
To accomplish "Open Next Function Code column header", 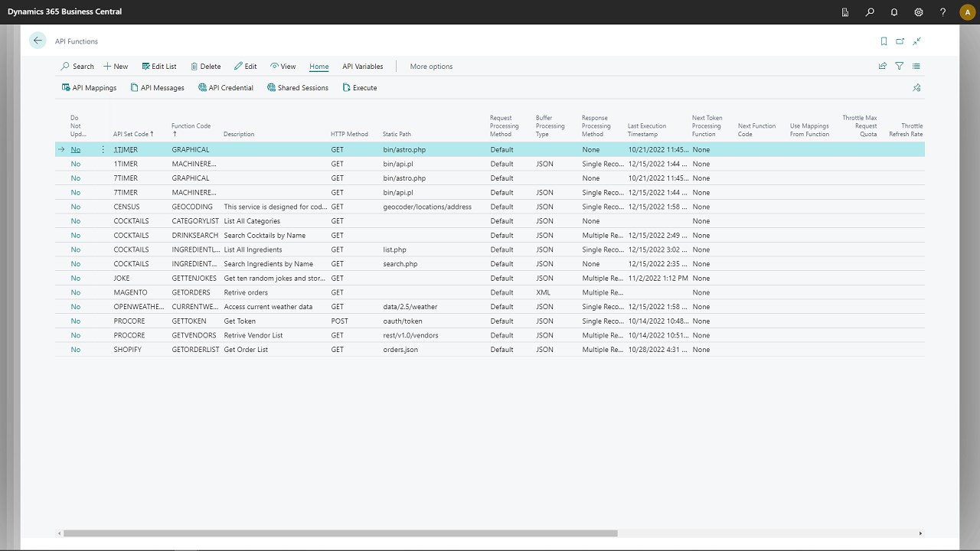I will pyautogui.click(x=756, y=129).
